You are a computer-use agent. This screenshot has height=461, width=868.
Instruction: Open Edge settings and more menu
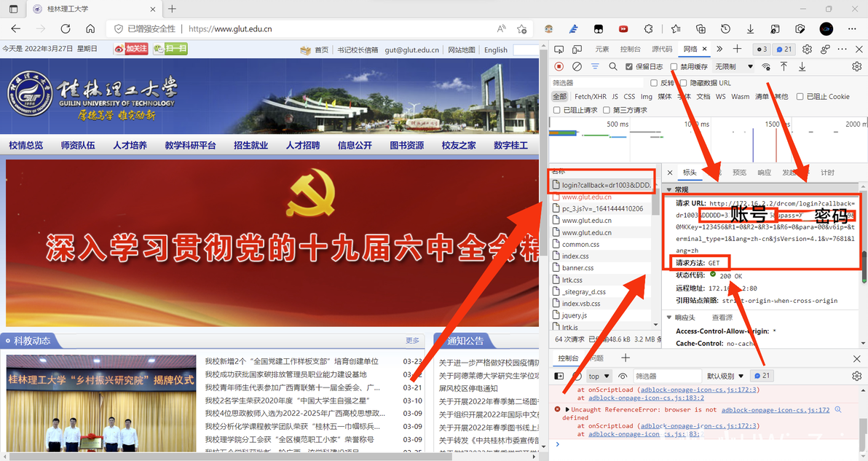pos(852,29)
